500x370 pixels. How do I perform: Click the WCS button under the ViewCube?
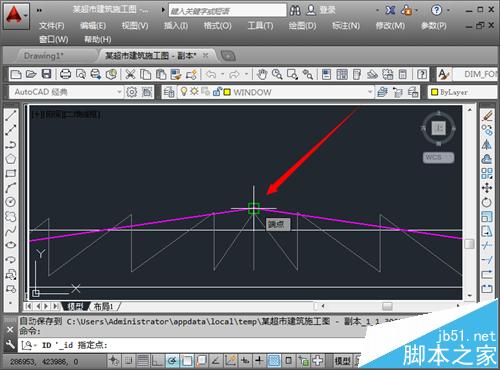click(438, 157)
